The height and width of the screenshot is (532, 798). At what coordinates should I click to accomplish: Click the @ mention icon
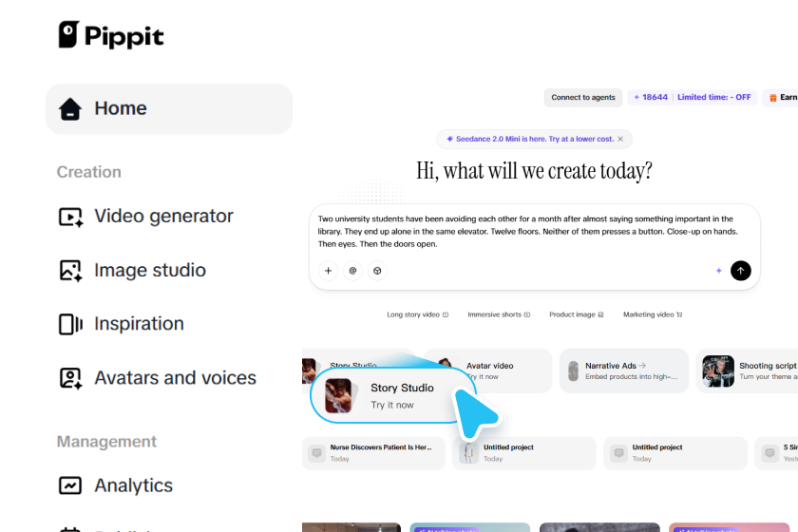pos(352,271)
